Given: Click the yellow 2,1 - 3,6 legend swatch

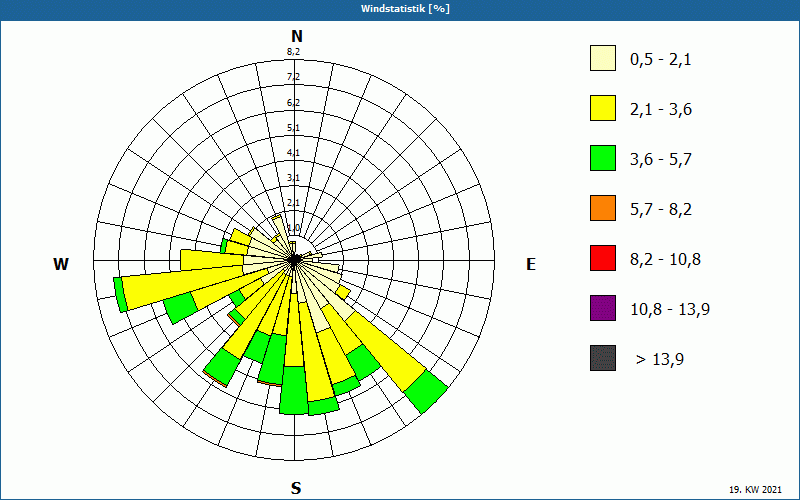Looking at the screenshot, I should [603, 108].
